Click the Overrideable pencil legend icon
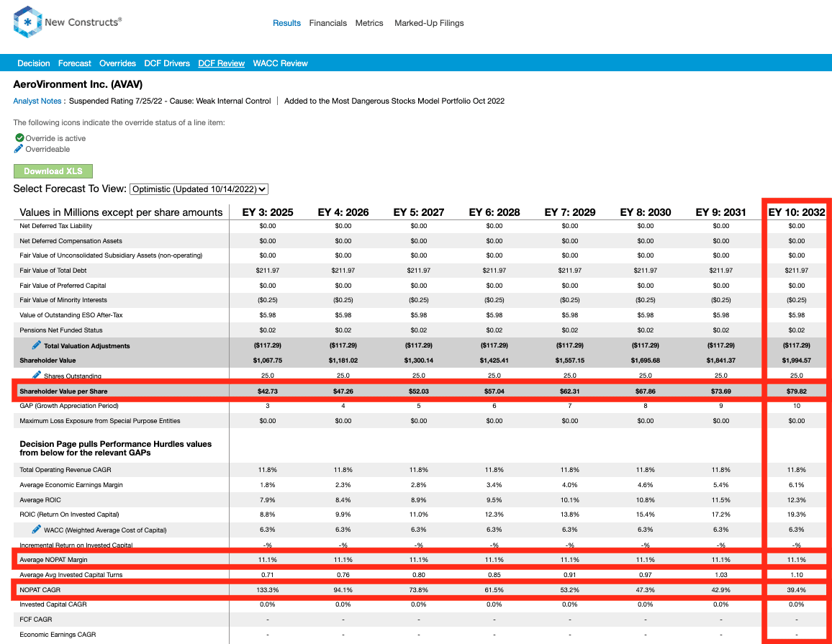 coord(19,148)
